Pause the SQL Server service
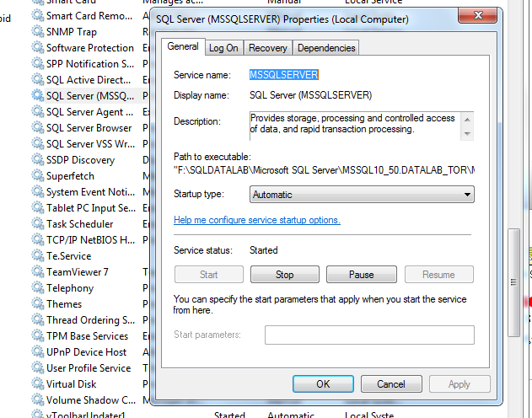 (x=362, y=274)
